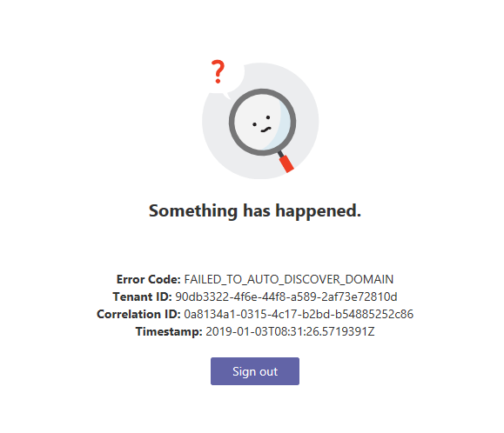Click the light blue lens reflection
Image resolution: width=504 pixels, height=433 pixels.
(x=281, y=125)
